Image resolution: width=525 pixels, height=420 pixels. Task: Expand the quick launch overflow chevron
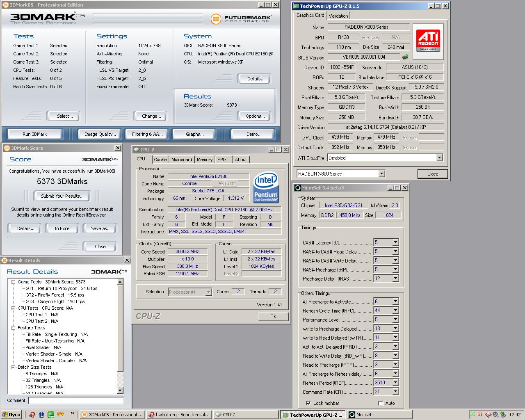coord(73,413)
